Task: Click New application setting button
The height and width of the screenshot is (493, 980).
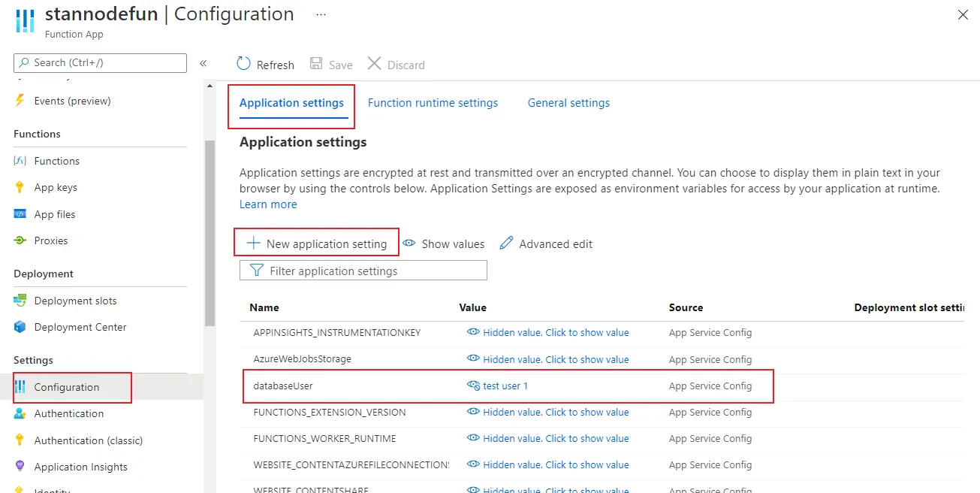Action: pyautogui.click(x=317, y=243)
